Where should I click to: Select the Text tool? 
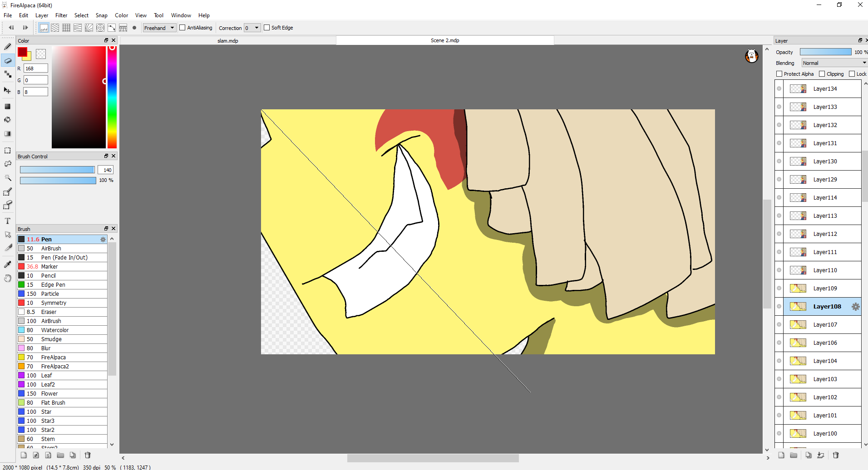tap(8, 221)
